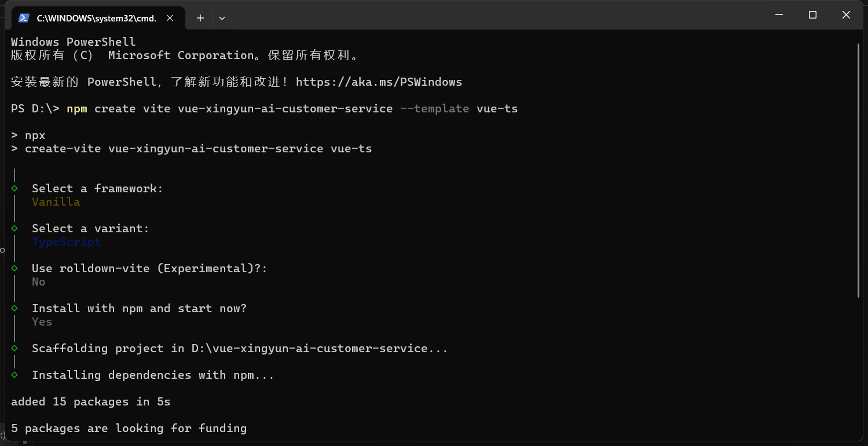Click the diamond beside Install with npm
The image size is (868, 446).
point(14,309)
